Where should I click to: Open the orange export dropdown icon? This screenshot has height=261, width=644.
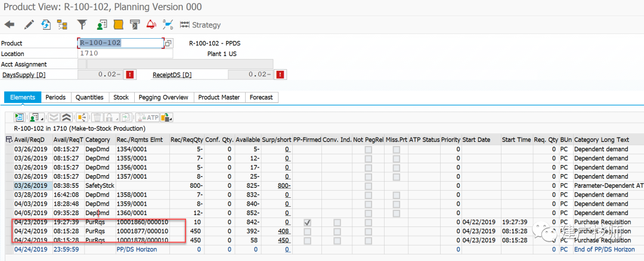click(166, 117)
